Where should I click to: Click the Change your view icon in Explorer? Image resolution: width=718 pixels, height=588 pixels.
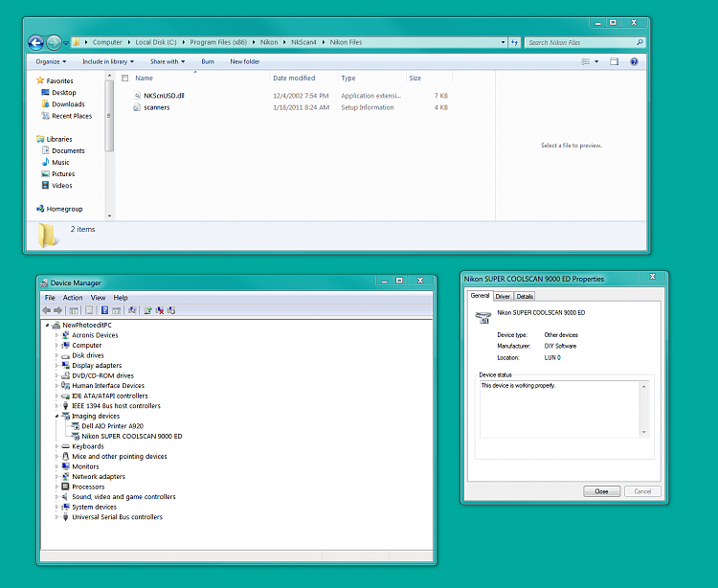click(585, 61)
